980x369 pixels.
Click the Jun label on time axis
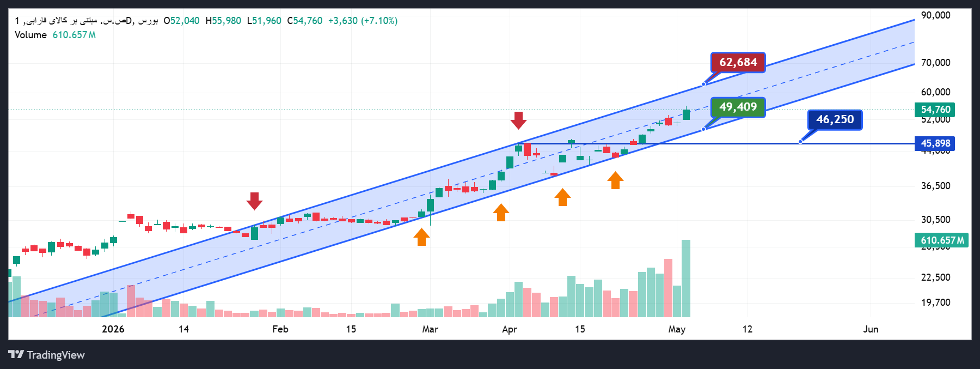point(871,329)
